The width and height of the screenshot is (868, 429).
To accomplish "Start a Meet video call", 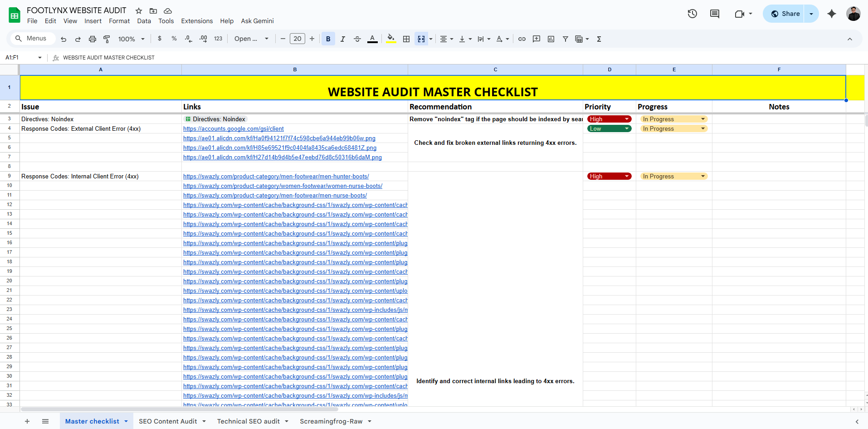I will pyautogui.click(x=740, y=14).
